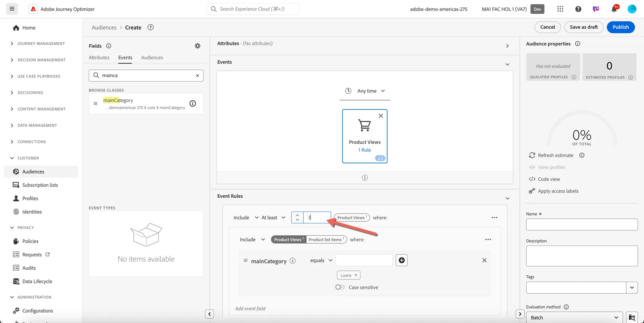This screenshot has width=644, height=323.
Task: Publish the audience
Action: [621, 27]
